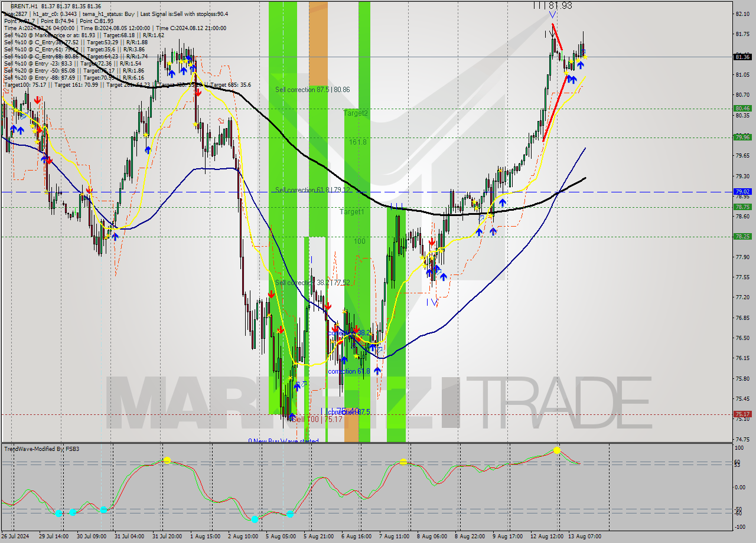Select the 'Sell 100 | 75.17' label

tap(317, 419)
